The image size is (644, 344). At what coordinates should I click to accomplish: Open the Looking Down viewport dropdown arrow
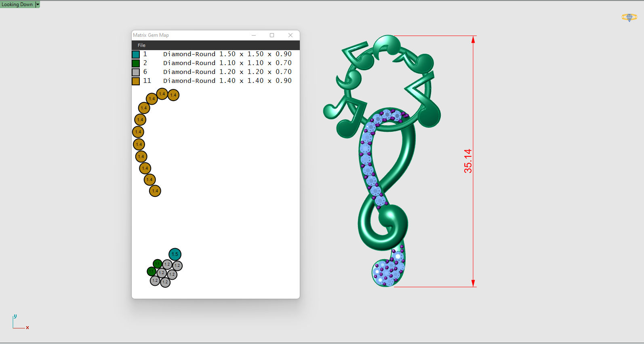pos(38,4)
